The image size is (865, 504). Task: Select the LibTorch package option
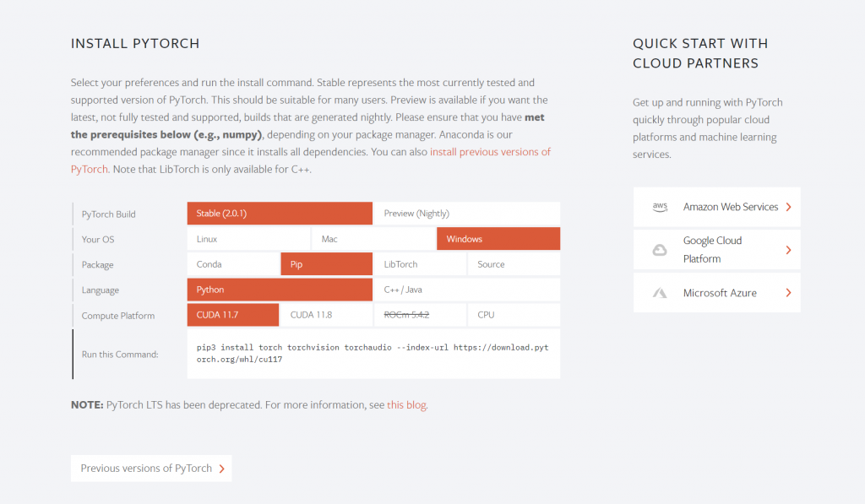[421, 264]
